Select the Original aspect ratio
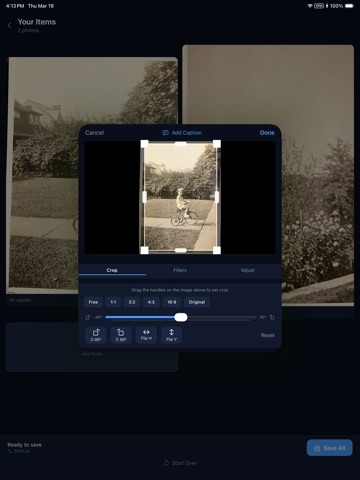 [197, 302]
